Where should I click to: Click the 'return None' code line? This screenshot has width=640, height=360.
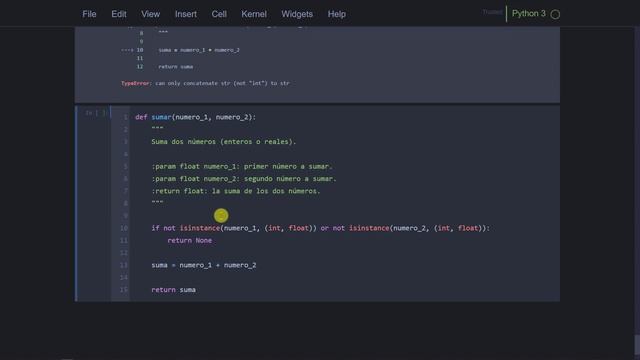tap(189, 240)
